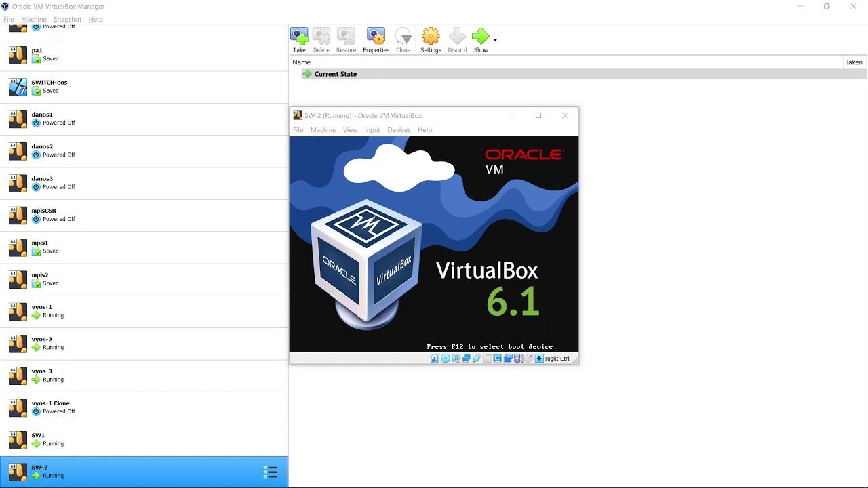Open the Help menu of VirtualBox Manager

(96, 19)
